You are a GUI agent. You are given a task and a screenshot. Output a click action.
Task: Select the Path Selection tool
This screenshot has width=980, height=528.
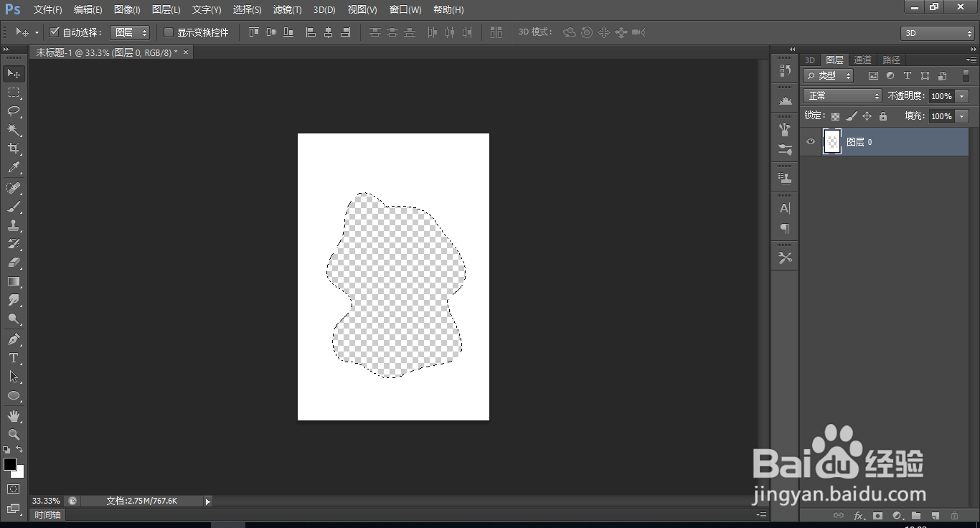(14, 377)
